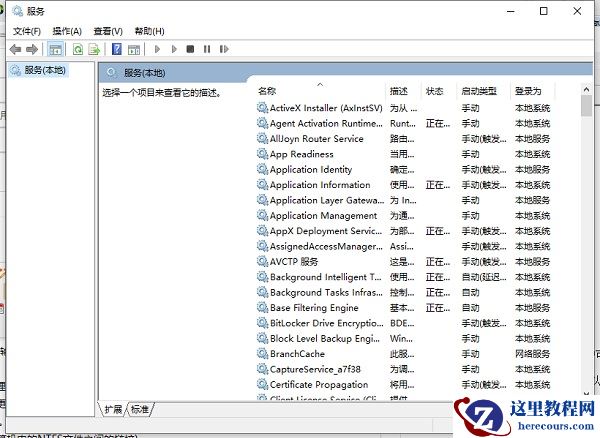Toggle the action pane toolbar icon
This screenshot has width=600, height=438.
pyautogui.click(x=134, y=49)
